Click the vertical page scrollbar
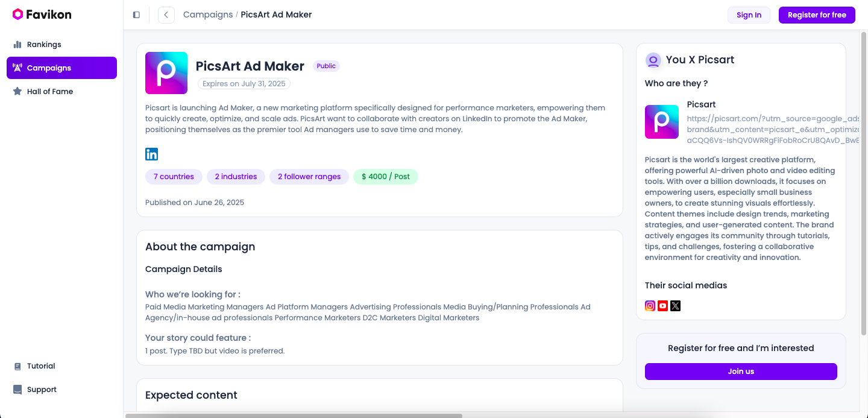The width and height of the screenshot is (868, 418). point(864,184)
